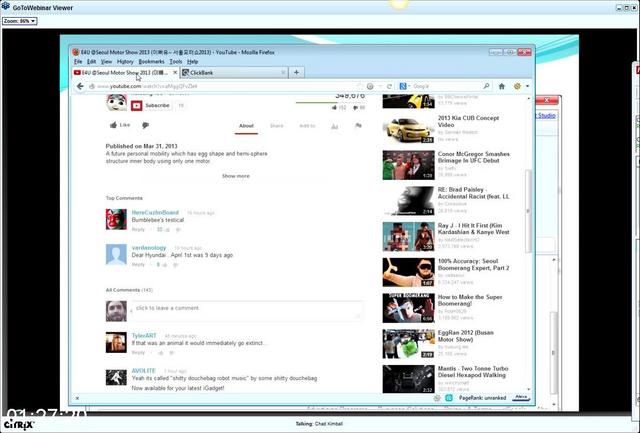Open TylerART commenter profile link

pyautogui.click(x=144, y=335)
